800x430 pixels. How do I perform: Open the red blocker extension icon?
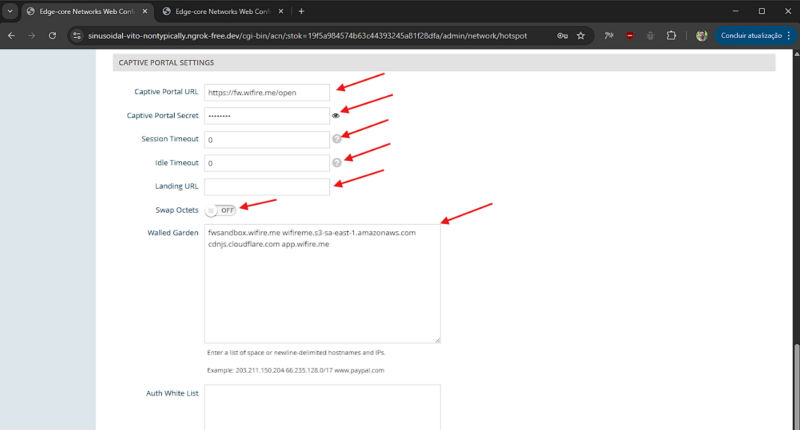tap(630, 36)
